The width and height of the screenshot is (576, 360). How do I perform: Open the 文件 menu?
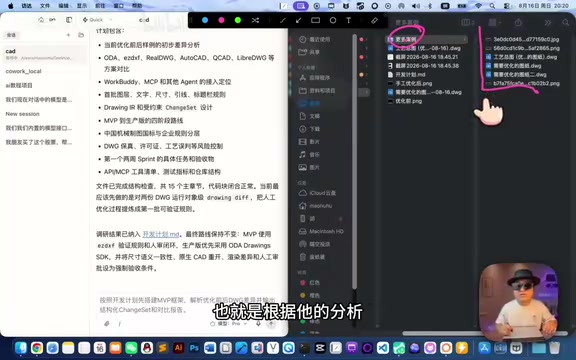click(45, 6)
